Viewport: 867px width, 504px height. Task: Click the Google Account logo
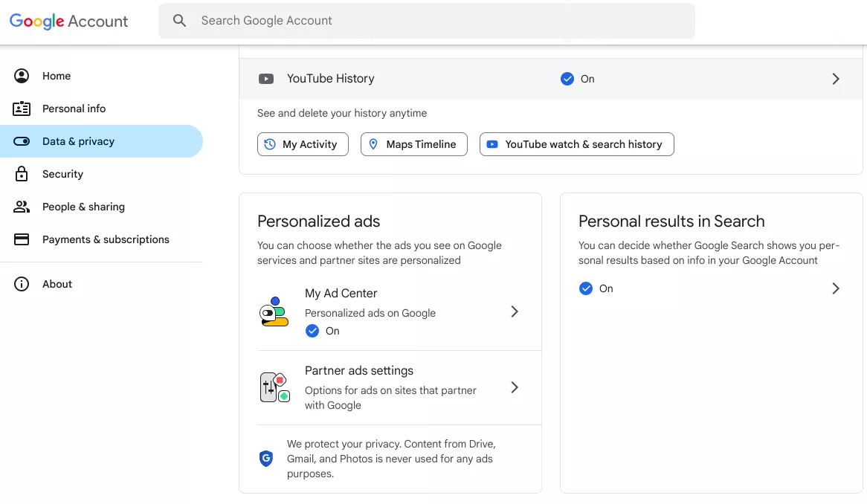[68, 21]
